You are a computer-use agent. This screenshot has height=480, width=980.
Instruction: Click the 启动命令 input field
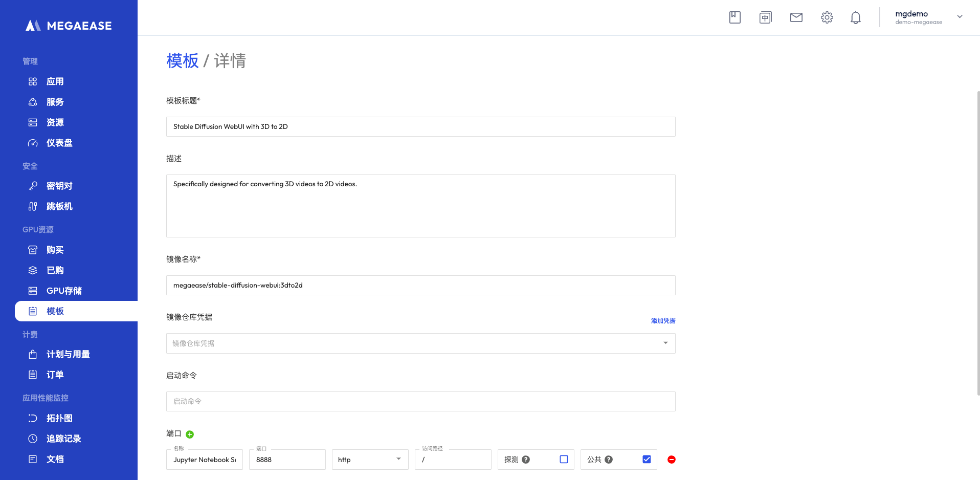(420, 402)
